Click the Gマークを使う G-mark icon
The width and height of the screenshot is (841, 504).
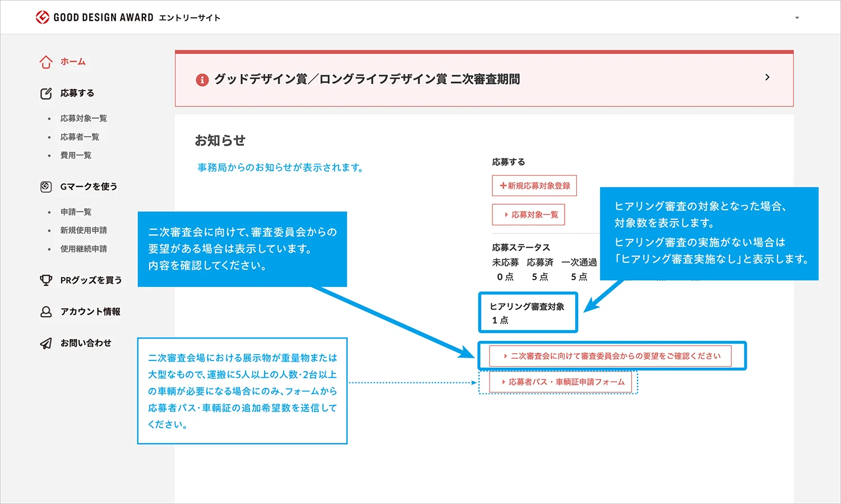pyautogui.click(x=45, y=186)
